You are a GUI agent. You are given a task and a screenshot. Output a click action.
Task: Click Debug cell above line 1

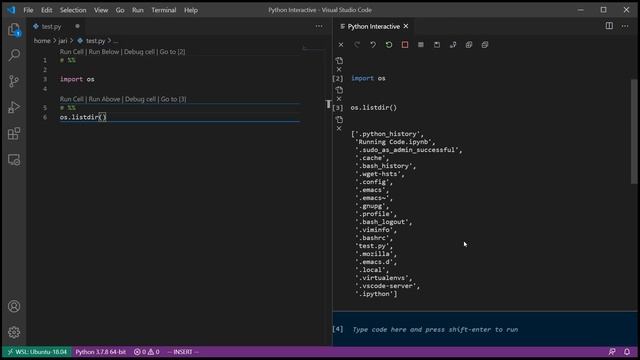(139, 52)
